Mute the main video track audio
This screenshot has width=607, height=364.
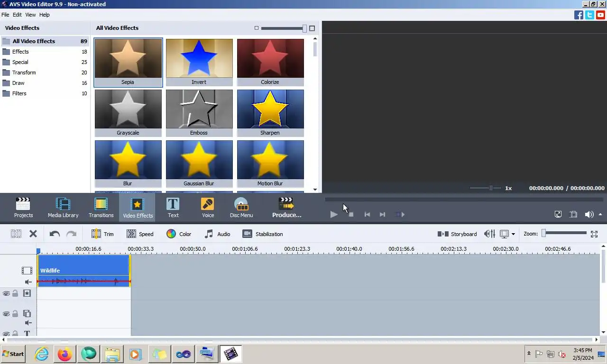pyautogui.click(x=28, y=282)
